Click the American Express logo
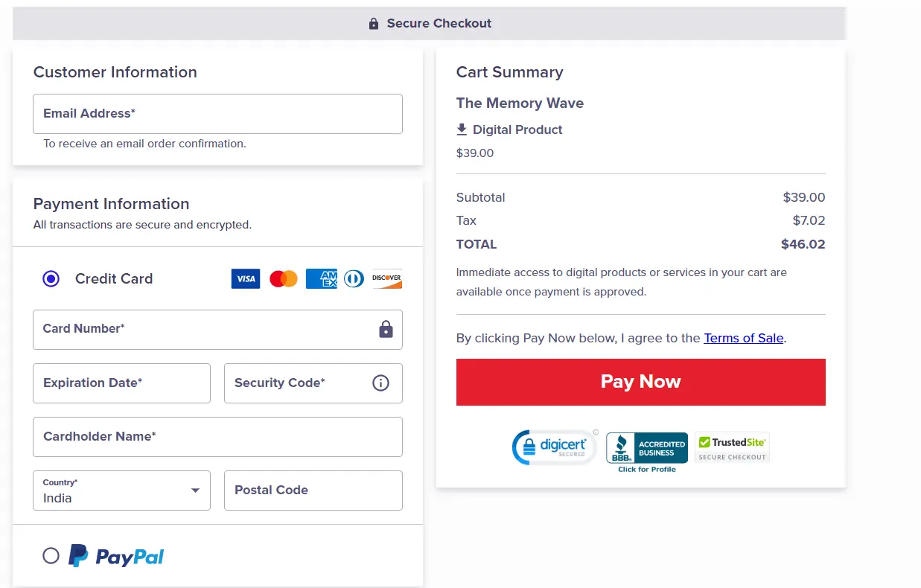This screenshot has height=588, width=921. (x=322, y=279)
